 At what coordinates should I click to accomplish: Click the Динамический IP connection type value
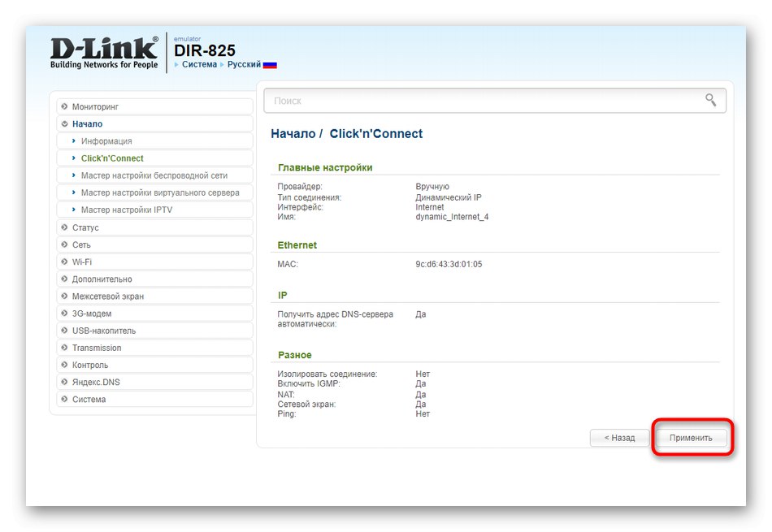(x=448, y=197)
